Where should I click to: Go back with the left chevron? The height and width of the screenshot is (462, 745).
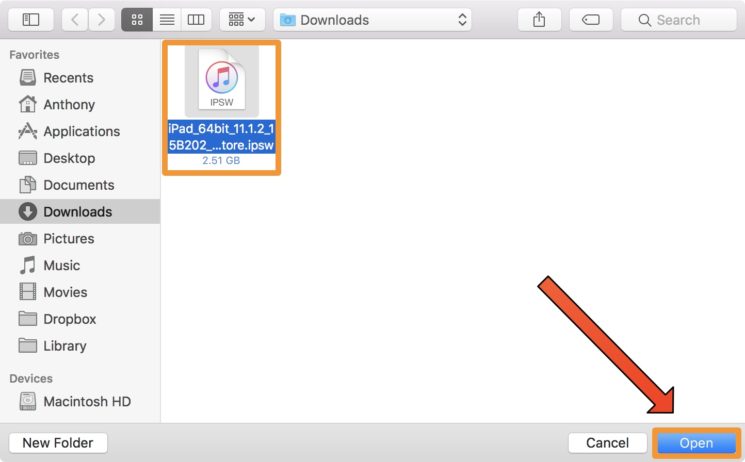(76, 19)
